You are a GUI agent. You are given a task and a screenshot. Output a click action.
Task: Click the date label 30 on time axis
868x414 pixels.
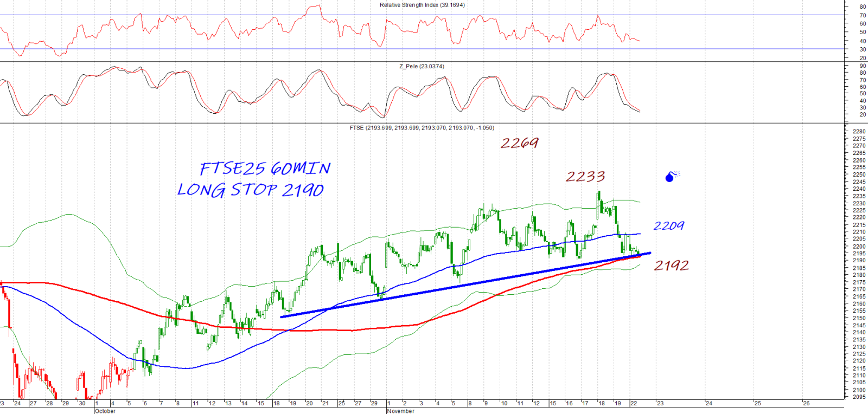[x=82, y=403]
